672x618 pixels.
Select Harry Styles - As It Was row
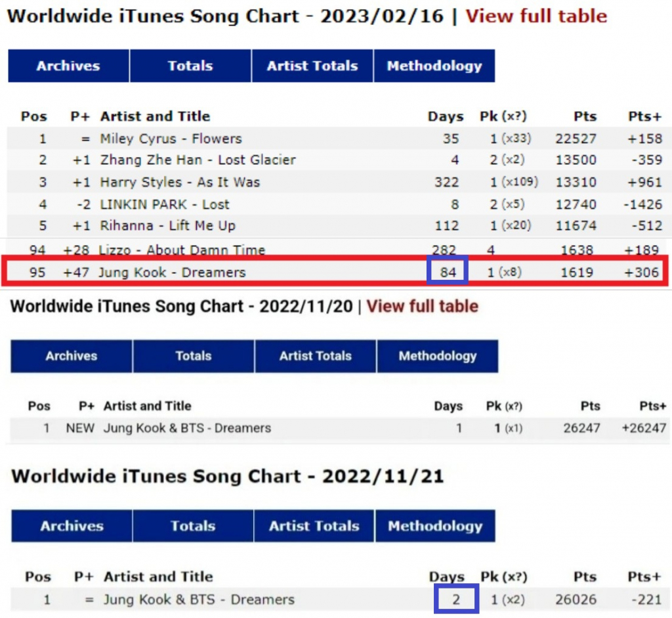pyautogui.click(x=339, y=182)
